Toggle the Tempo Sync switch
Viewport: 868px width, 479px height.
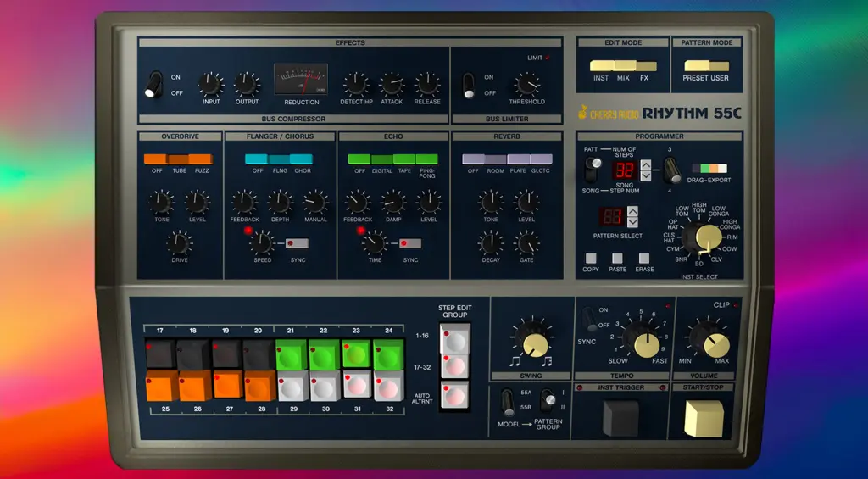coord(588,320)
